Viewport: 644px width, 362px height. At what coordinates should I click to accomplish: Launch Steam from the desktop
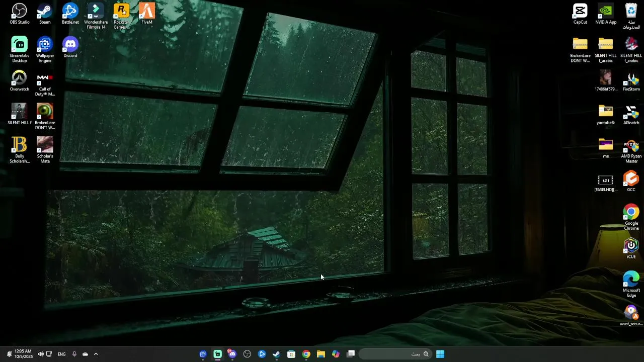pyautogui.click(x=45, y=14)
